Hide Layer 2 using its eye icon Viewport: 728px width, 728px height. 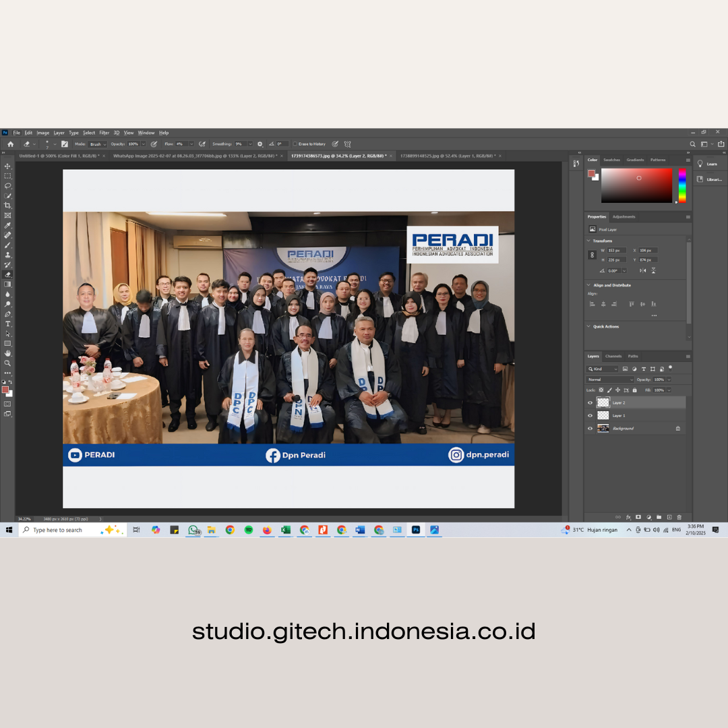[590, 402]
